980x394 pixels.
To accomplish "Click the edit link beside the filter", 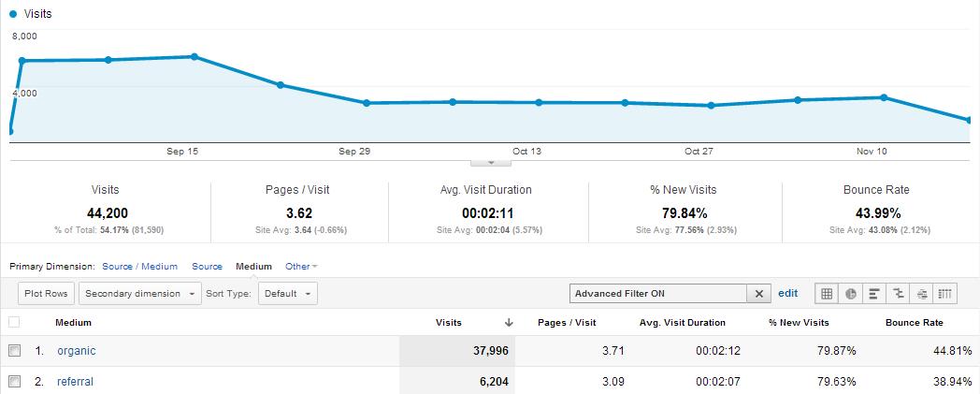I will coord(787,293).
